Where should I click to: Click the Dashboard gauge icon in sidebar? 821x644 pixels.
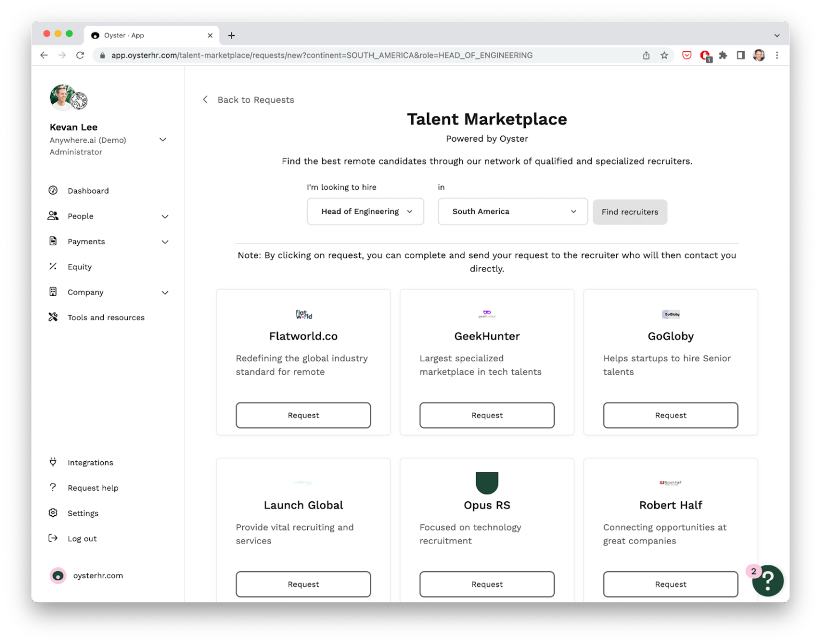[x=53, y=190]
